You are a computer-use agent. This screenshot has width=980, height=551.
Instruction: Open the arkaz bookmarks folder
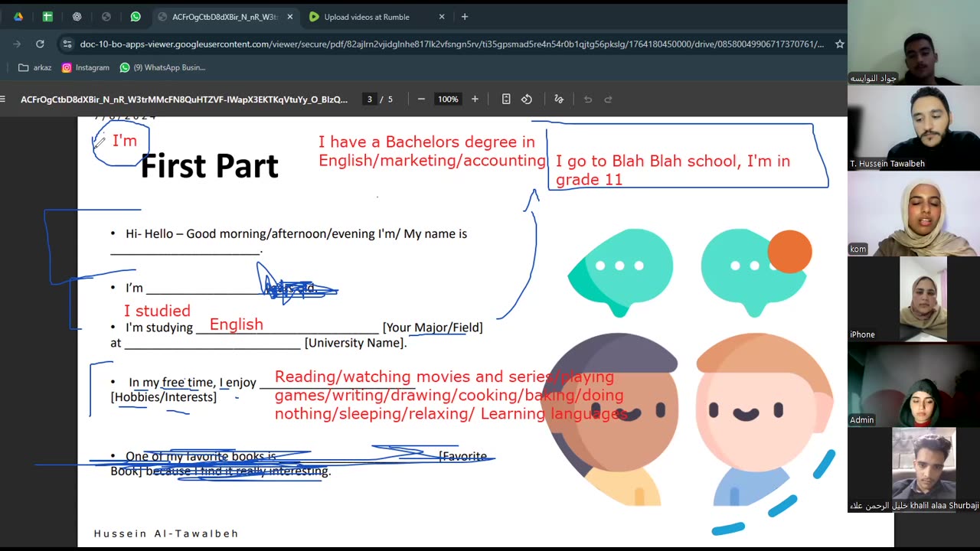35,67
